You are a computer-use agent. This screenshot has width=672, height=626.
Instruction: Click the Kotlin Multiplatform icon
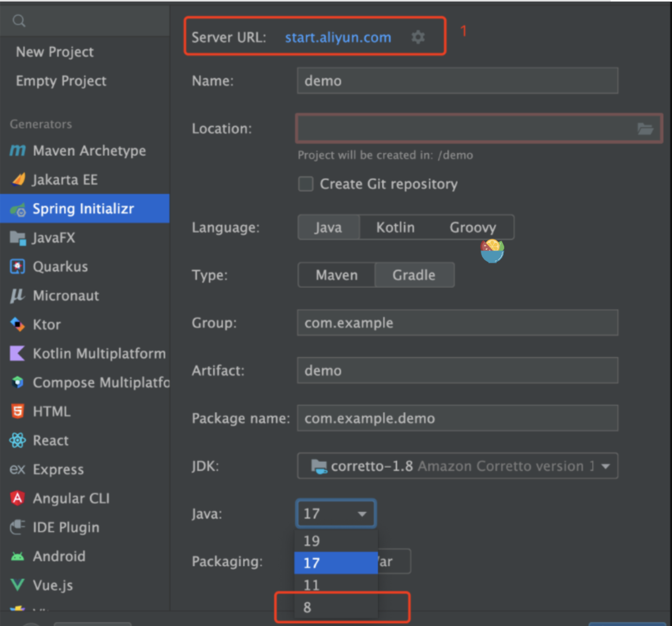(x=17, y=353)
